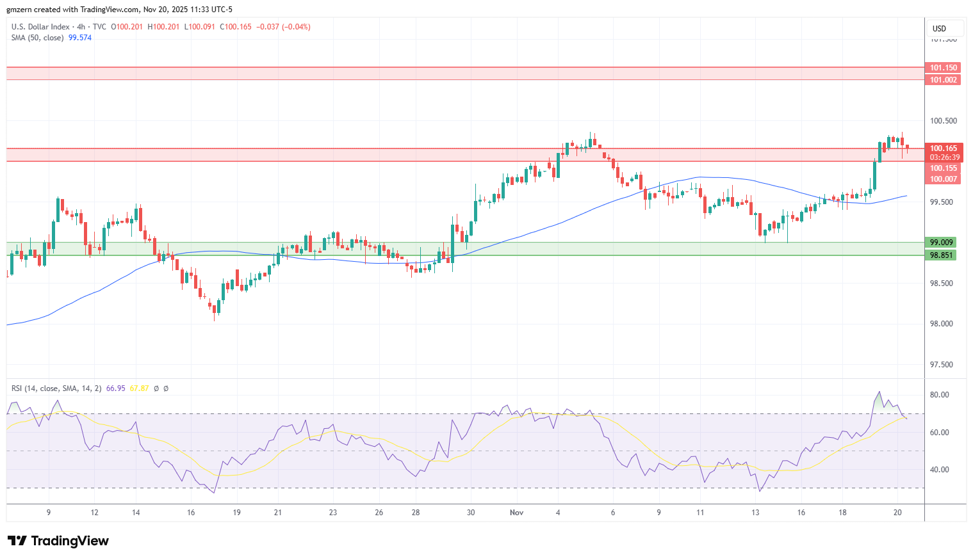This screenshot has width=973, height=560.
Task: Click the 101.150 resistance price label
Action: click(943, 68)
